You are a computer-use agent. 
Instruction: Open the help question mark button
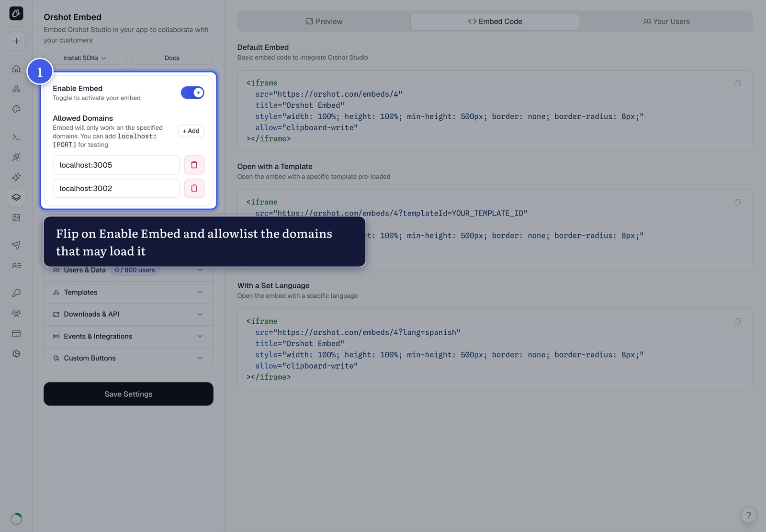tap(749, 515)
